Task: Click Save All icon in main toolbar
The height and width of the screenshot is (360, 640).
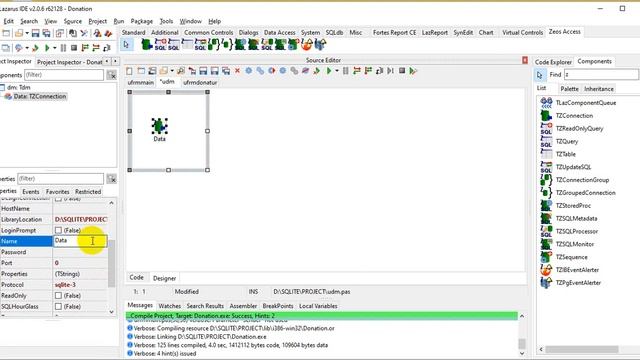Action: click(47, 33)
